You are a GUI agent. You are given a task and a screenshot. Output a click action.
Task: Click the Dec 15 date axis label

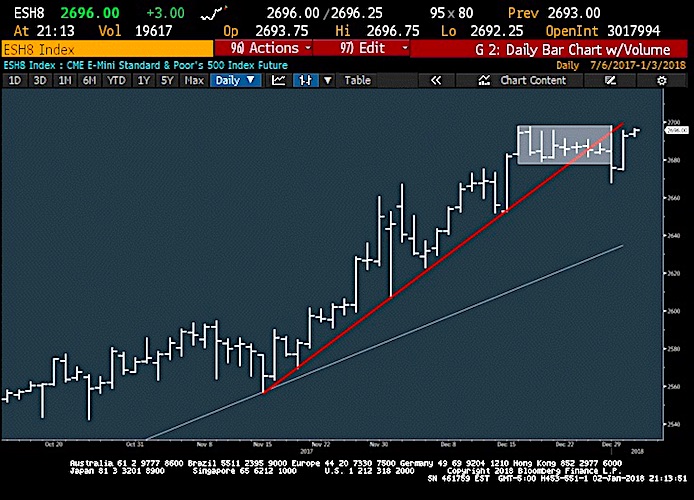[506, 444]
